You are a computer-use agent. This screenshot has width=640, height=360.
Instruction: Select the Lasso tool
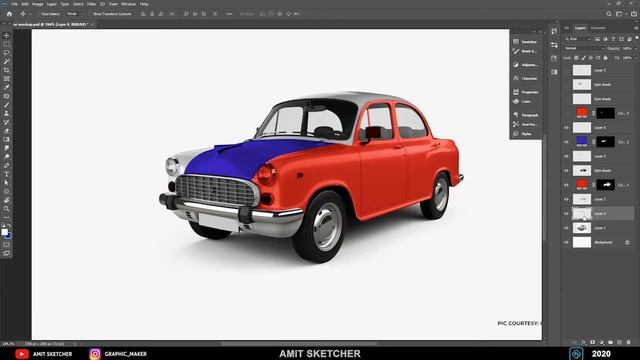(7, 53)
